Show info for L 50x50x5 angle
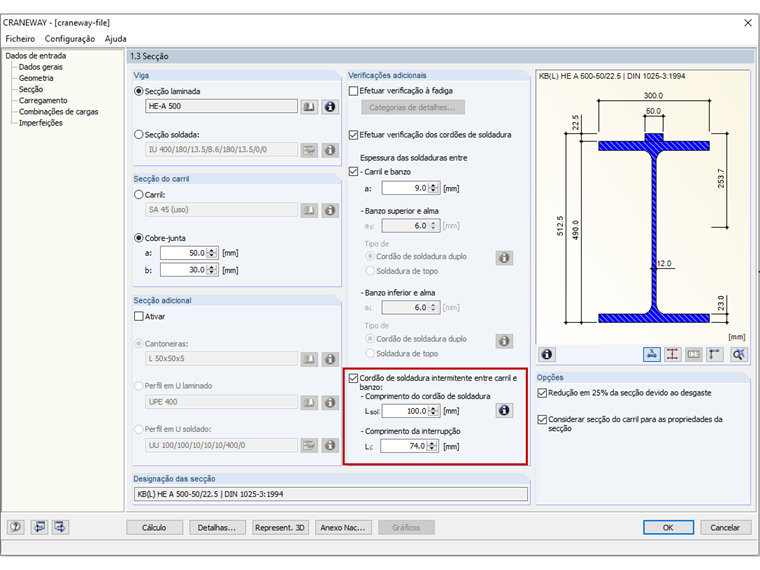Viewport: 760px width, 570px height. point(330,359)
